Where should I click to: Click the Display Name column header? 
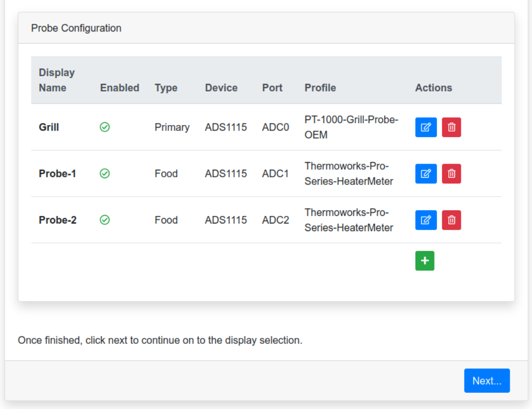[x=56, y=80]
